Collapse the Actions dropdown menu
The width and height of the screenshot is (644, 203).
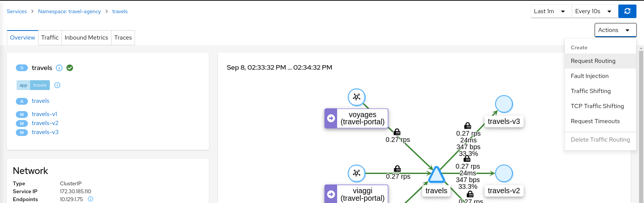[x=615, y=30]
